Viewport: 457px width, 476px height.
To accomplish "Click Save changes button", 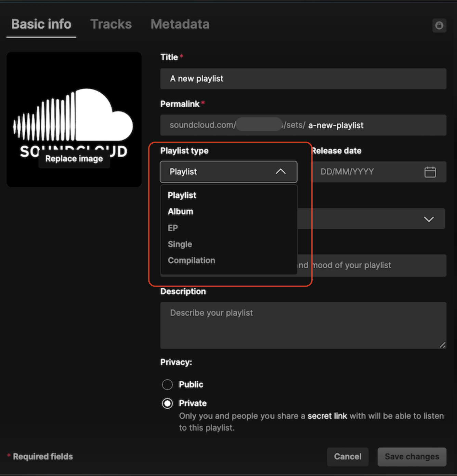I will tap(412, 457).
